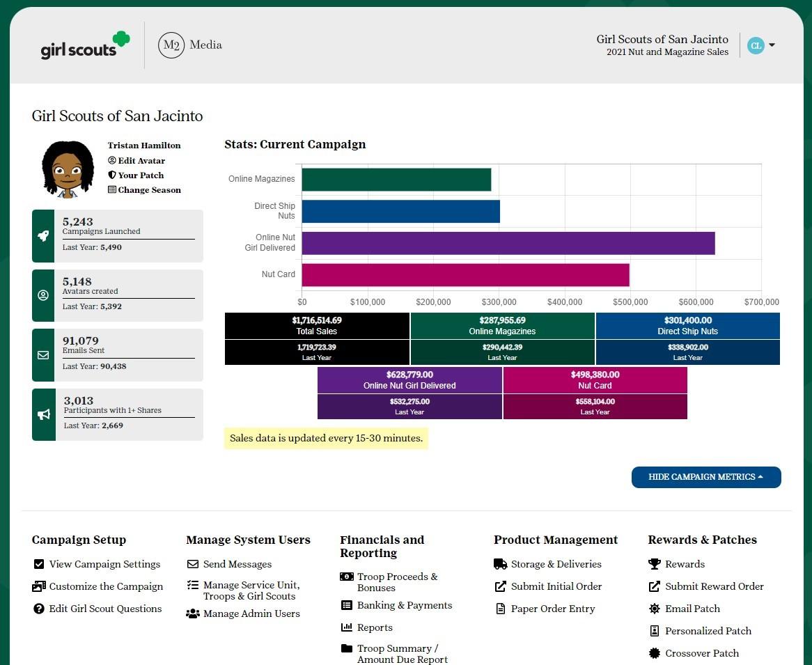Open Your Patch link
The image size is (812, 665).
point(136,175)
